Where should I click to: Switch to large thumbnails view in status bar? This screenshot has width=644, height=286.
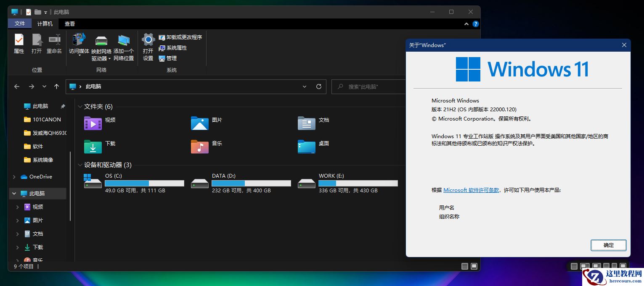pos(474,266)
